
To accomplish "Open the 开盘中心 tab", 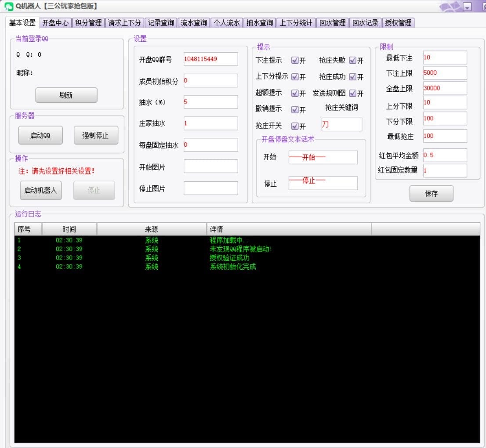I will [55, 23].
